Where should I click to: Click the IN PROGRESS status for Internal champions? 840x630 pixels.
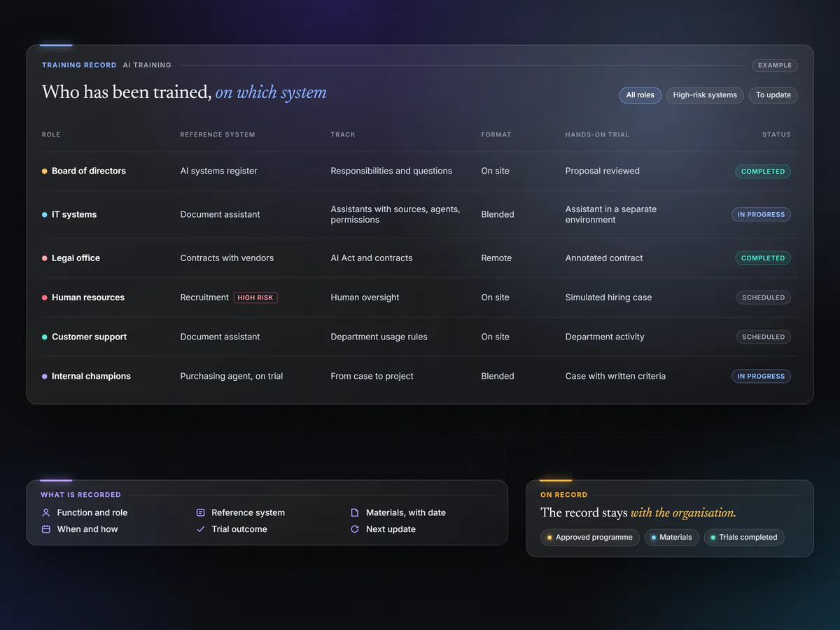pyautogui.click(x=761, y=376)
